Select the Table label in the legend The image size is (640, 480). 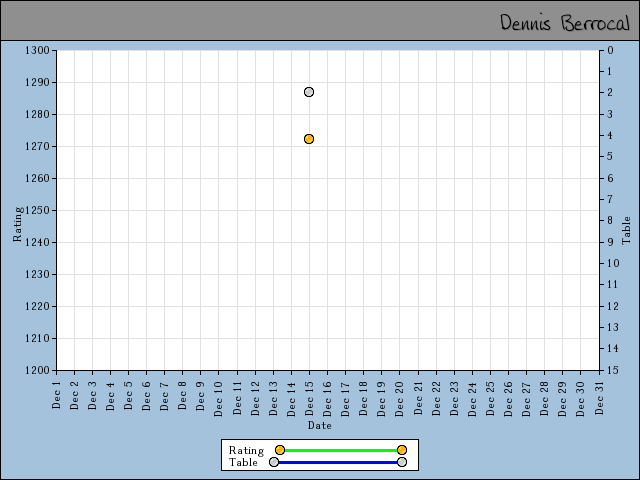(x=243, y=462)
